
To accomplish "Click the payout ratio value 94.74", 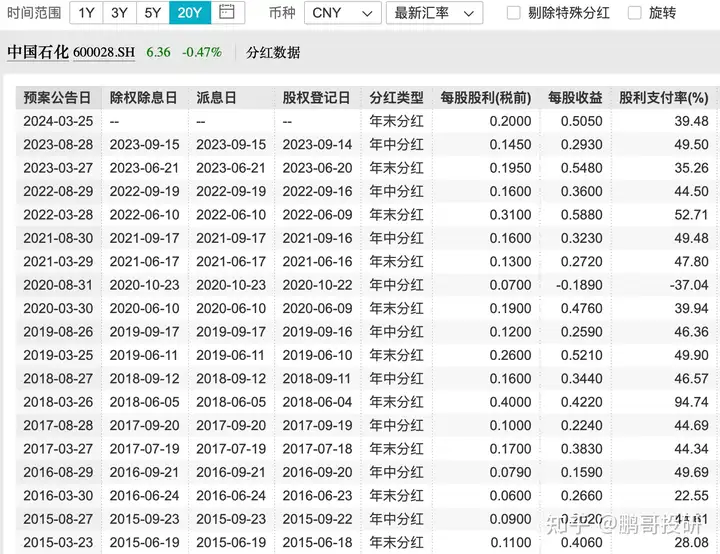I will point(691,402).
